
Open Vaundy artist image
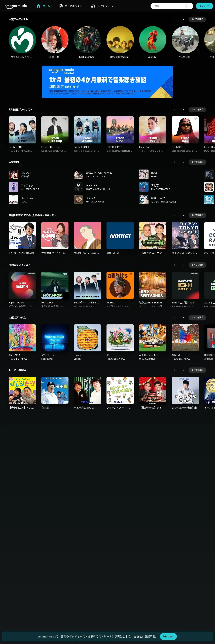(153, 40)
